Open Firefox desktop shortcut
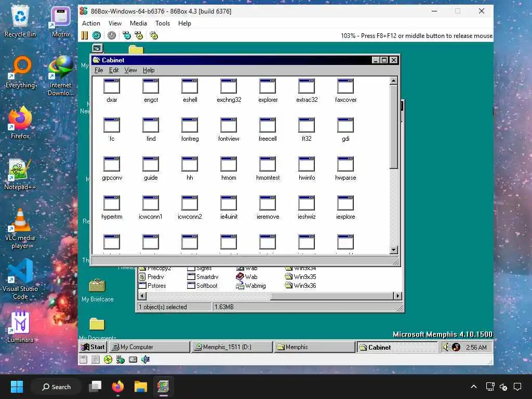This screenshot has height=399, width=532. [x=20, y=123]
